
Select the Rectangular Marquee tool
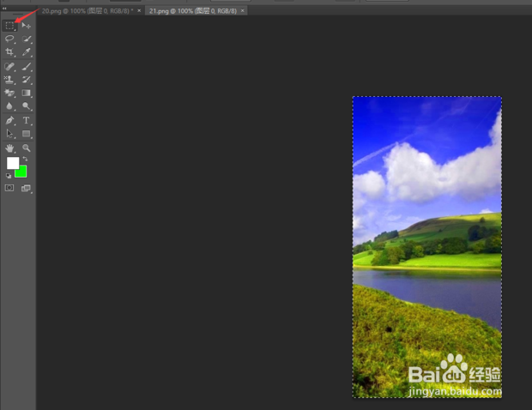pos(9,26)
